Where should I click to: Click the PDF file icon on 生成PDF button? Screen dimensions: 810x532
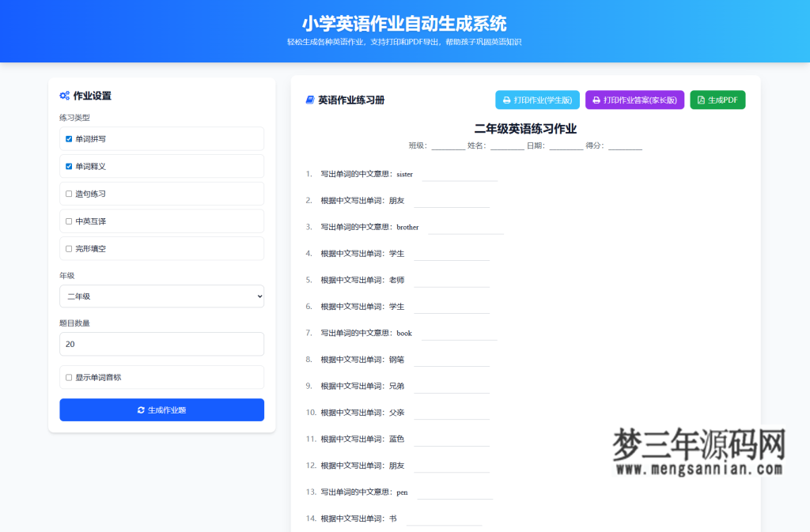pyautogui.click(x=699, y=100)
